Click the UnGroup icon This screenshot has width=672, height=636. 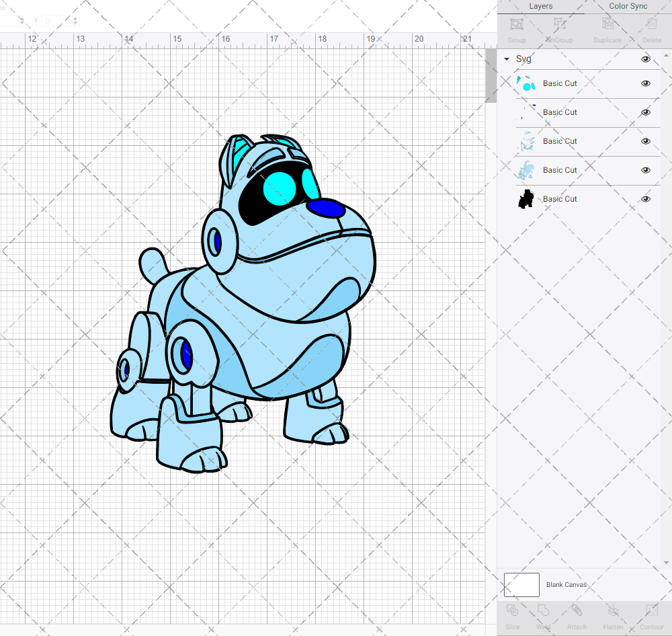pyautogui.click(x=559, y=25)
